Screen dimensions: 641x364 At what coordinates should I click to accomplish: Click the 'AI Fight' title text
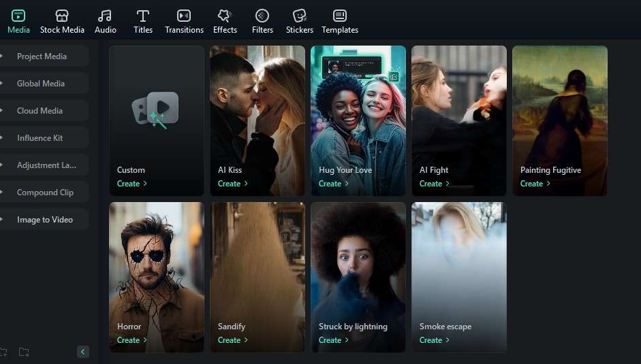(x=434, y=170)
